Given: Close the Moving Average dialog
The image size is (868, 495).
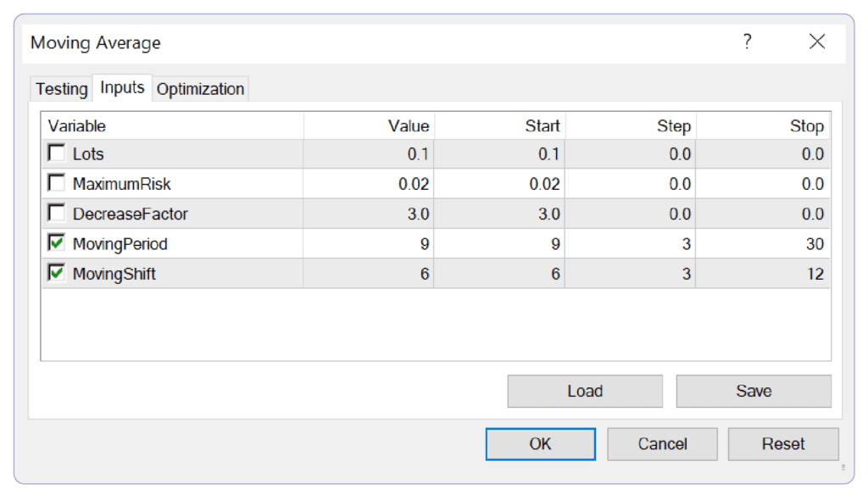Looking at the screenshot, I should (x=817, y=42).
